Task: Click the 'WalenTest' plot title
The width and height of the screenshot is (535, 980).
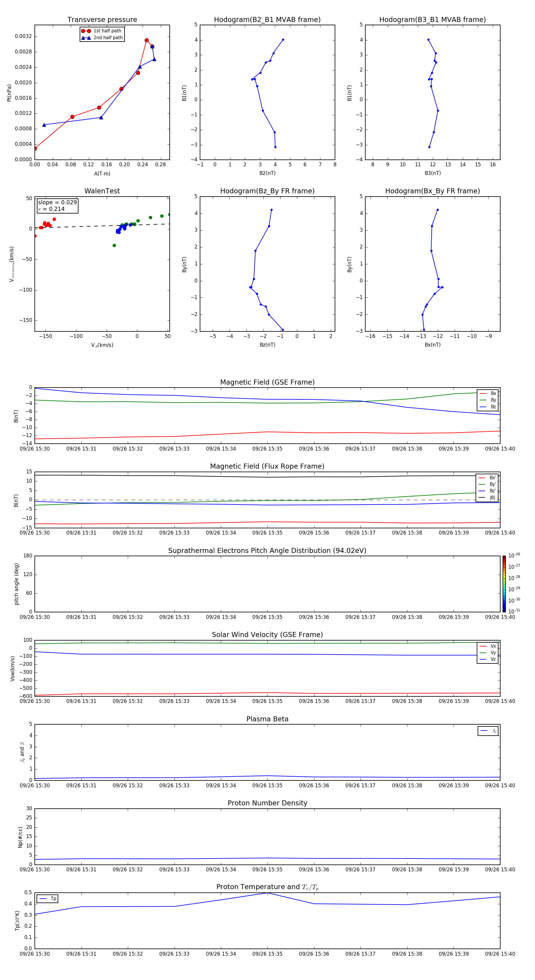Action: pyautogui.click(x=102, y=191)
